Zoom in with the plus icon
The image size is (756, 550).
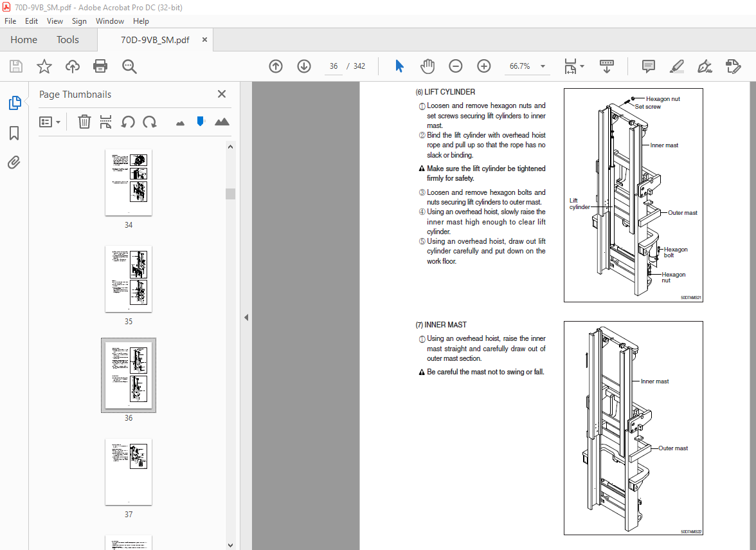[483, 66]
